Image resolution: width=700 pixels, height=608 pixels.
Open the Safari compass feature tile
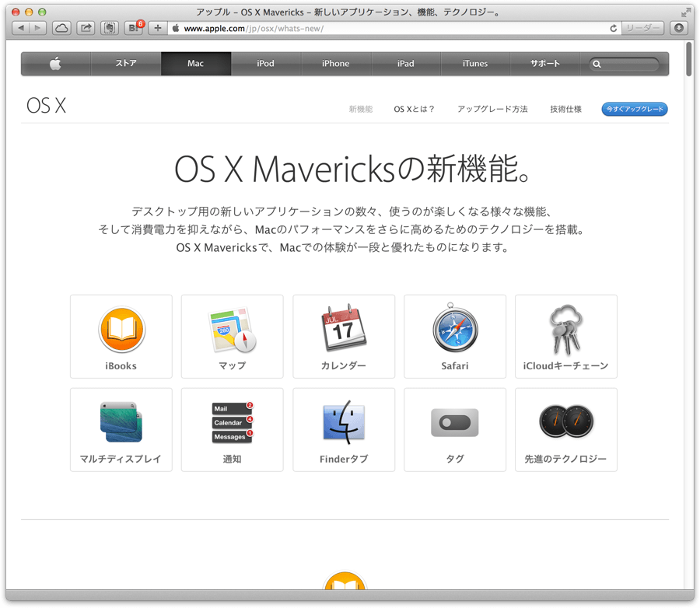pos(455,336)
